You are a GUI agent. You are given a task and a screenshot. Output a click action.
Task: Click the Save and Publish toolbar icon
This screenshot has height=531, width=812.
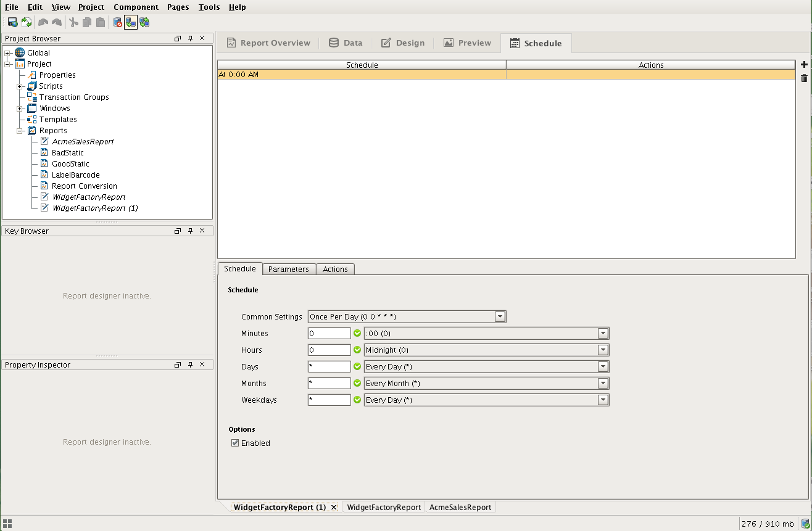(12, 23)
